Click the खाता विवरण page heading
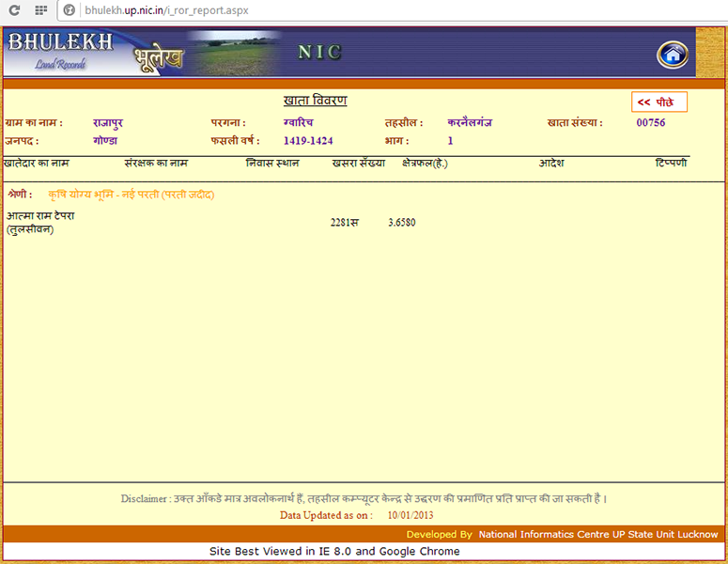Screen dimensions: 728x564 (x=315, y=101)
